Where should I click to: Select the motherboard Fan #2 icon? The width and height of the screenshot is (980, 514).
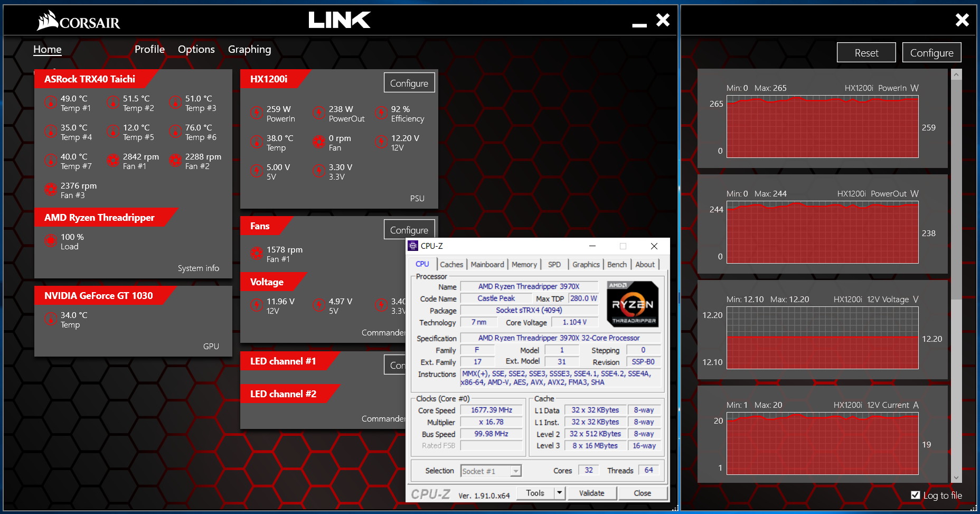pos(175,161)
